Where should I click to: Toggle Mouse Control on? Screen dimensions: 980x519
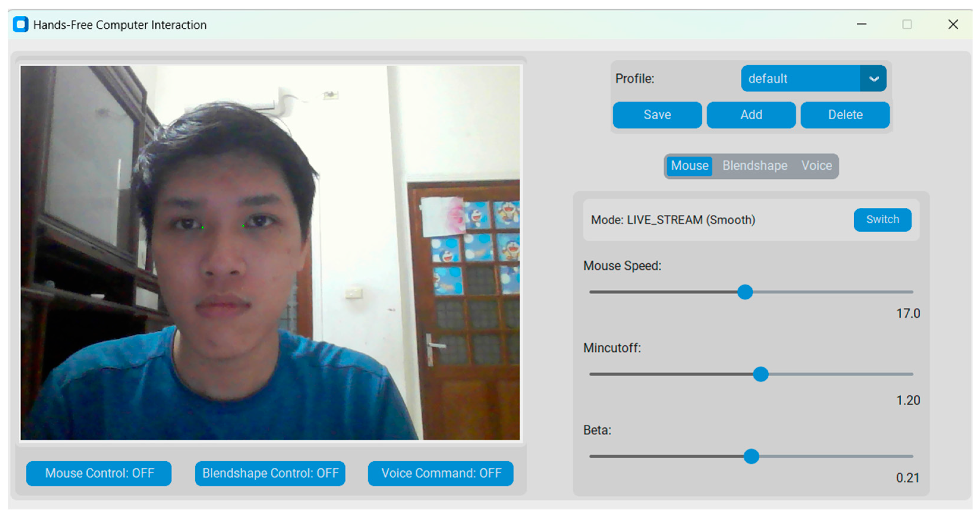point(99,473)
